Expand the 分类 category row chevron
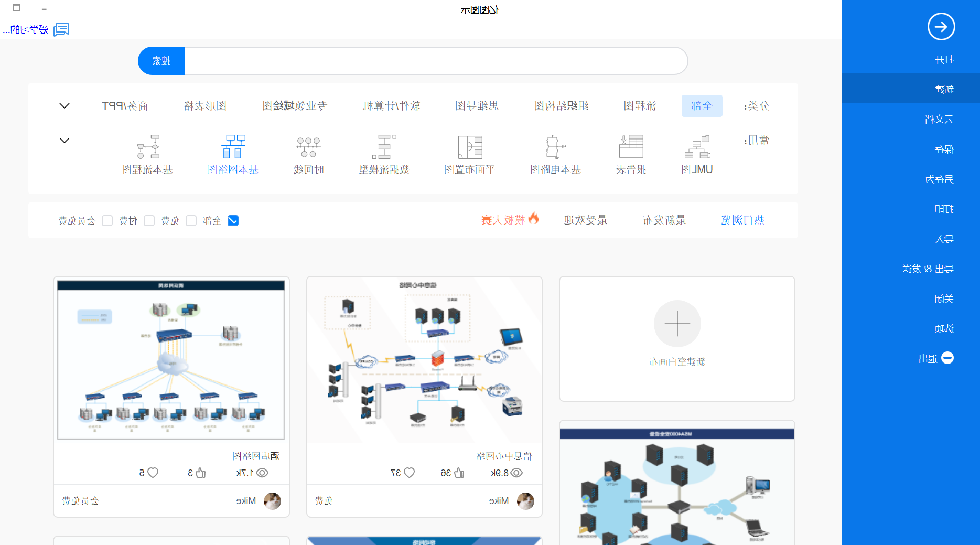The image size is (980, 545). (64, 106)
